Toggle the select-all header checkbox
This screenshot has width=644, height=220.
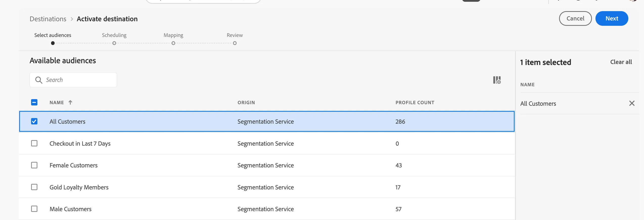pos(34,102)
